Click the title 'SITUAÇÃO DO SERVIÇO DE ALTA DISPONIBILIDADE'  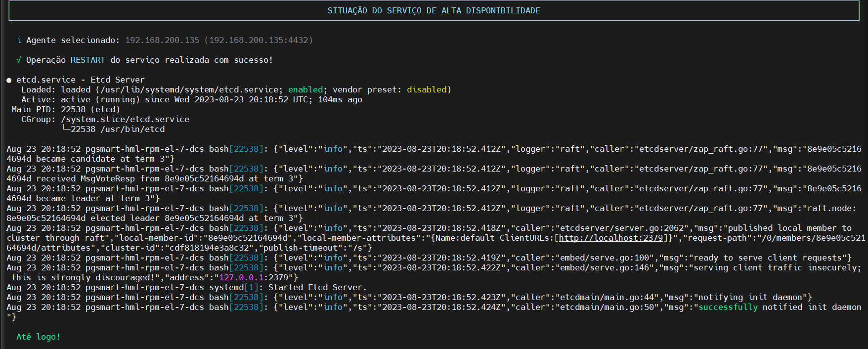434,11
